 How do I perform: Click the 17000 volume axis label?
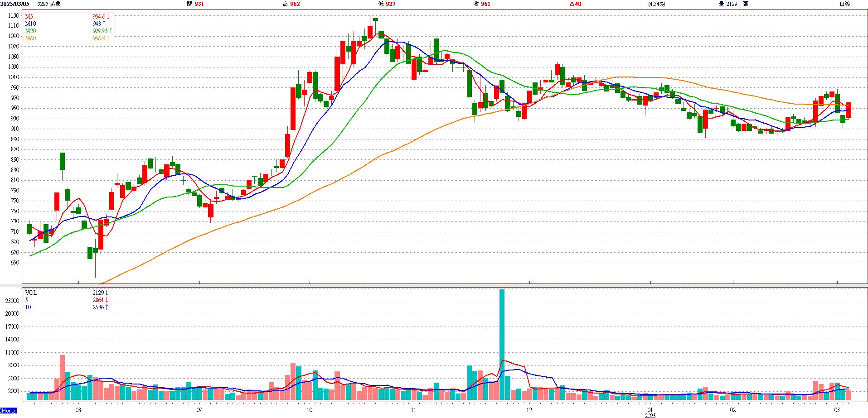coord(12,327)
